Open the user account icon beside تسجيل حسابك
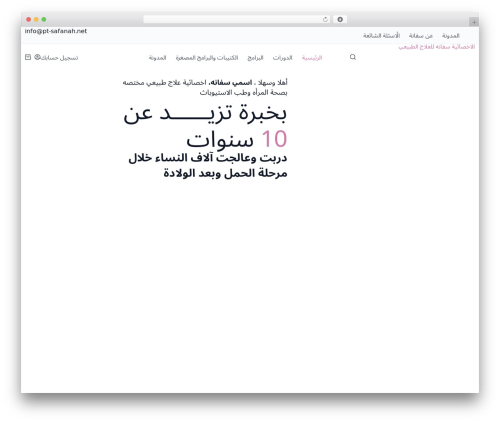Viewport: 500px width, 423px height. point(37,57)
